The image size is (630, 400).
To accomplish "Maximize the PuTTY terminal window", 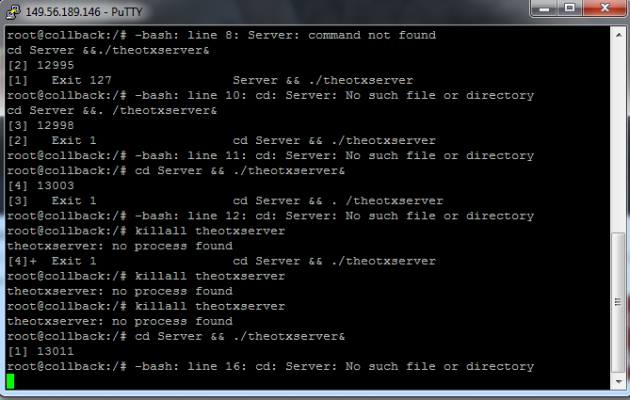I will [x=570, y=8].
